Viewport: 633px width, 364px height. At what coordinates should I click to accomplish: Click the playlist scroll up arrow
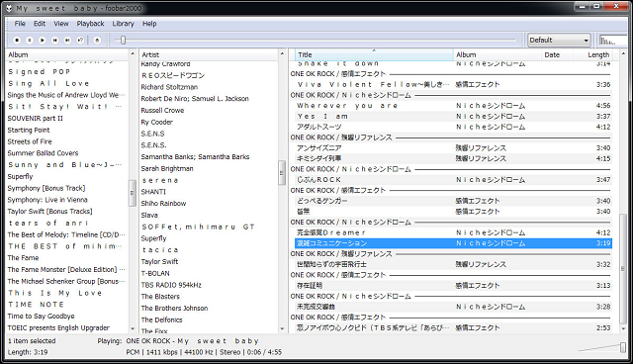pyautogui.click(x=623, y=53)
